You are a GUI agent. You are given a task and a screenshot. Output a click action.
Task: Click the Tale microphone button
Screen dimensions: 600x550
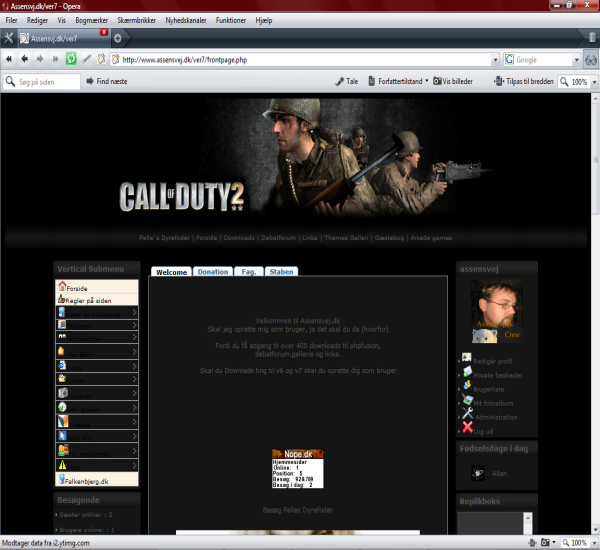click(x=347, y=81)
